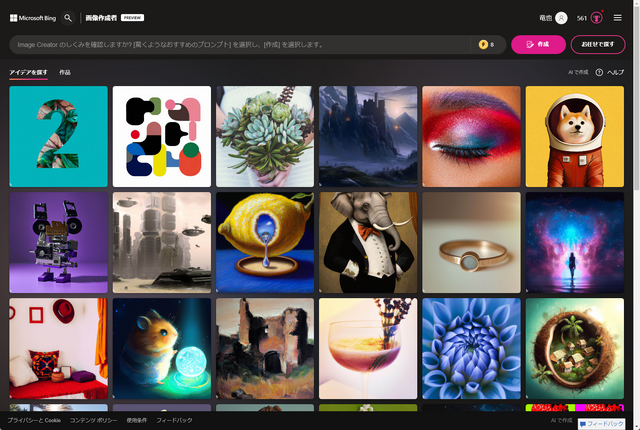Image resolution: width=640 pixels, height=430 pixels.
Task: Click the help question mark icon
Action: point(599,72)
